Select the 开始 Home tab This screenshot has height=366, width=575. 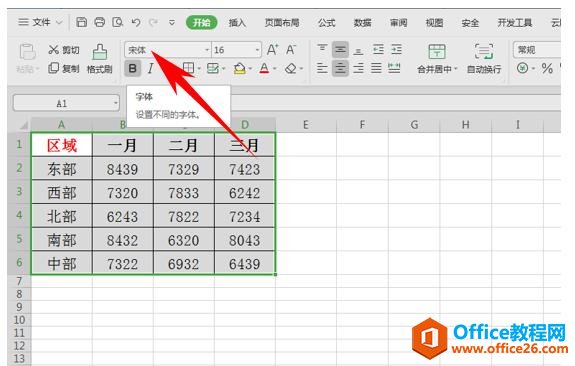tap(202, 22)
